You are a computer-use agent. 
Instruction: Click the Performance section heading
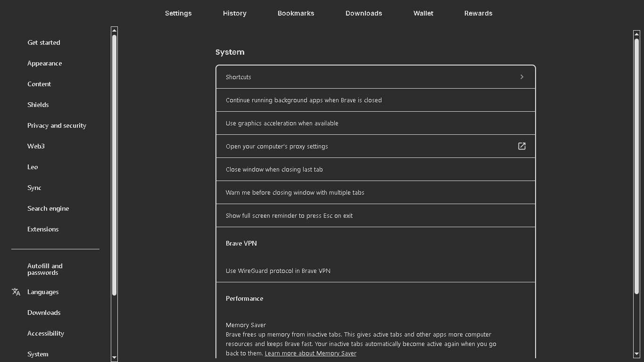coord(245,298)
